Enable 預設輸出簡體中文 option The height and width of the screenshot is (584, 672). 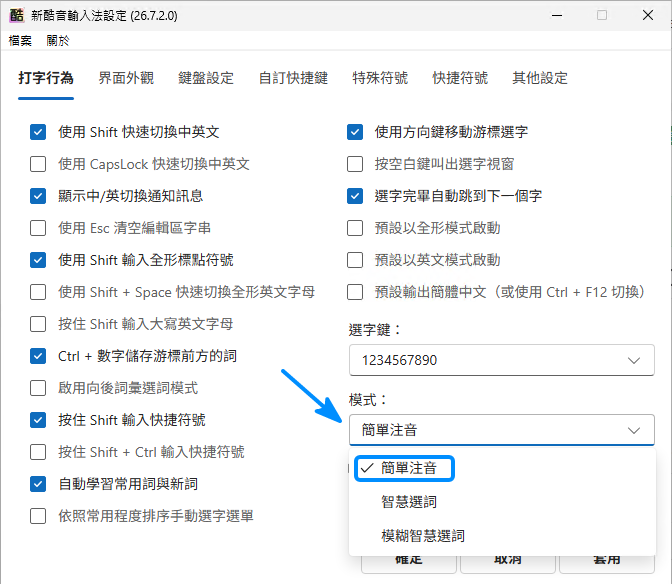355,292
